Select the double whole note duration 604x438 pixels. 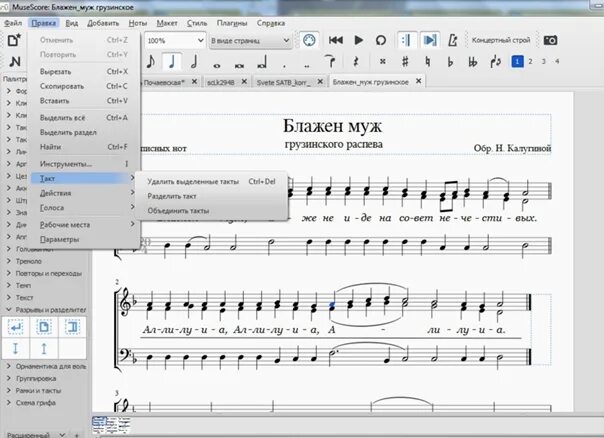pos(239,66)
